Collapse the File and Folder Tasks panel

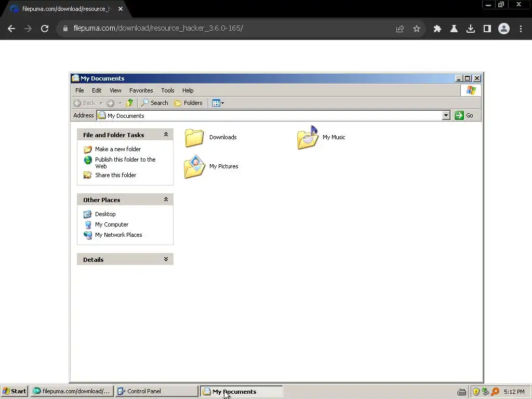[166, 135]
